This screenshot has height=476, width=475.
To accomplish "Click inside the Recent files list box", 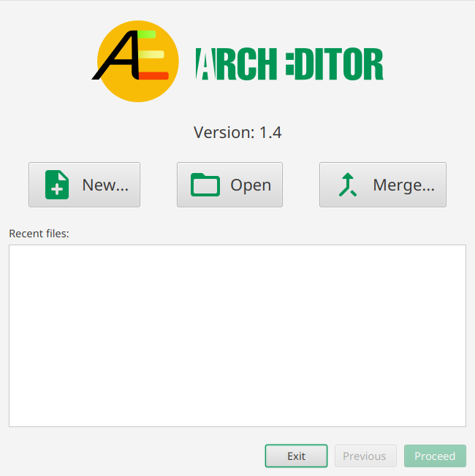I will 237,336.
